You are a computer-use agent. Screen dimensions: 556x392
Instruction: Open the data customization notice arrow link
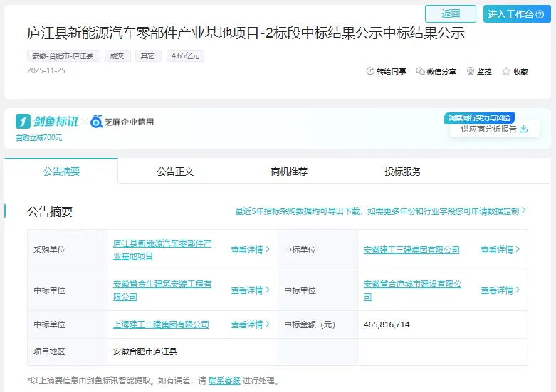(524, 211)
